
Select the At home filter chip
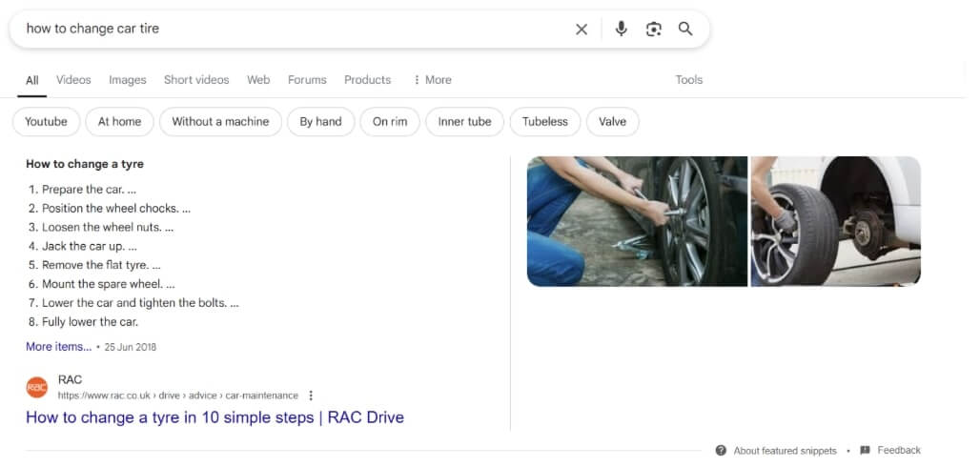pyautogui.click(x=119, y=122)
